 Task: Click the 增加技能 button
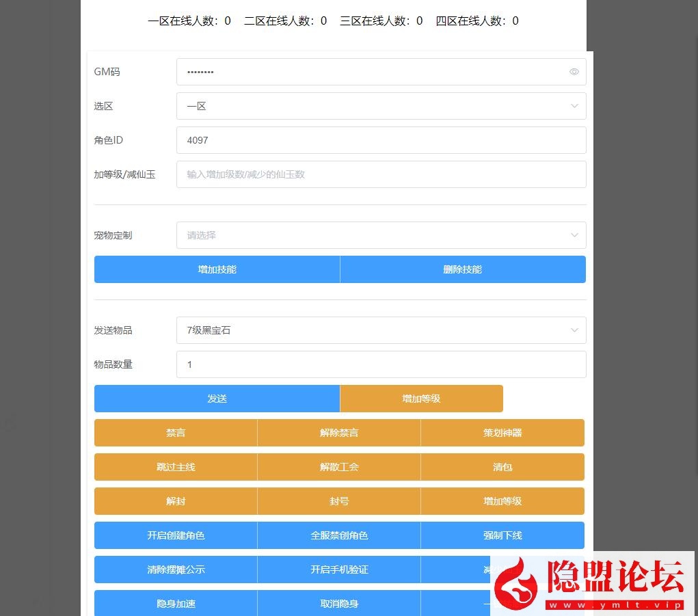217,269
